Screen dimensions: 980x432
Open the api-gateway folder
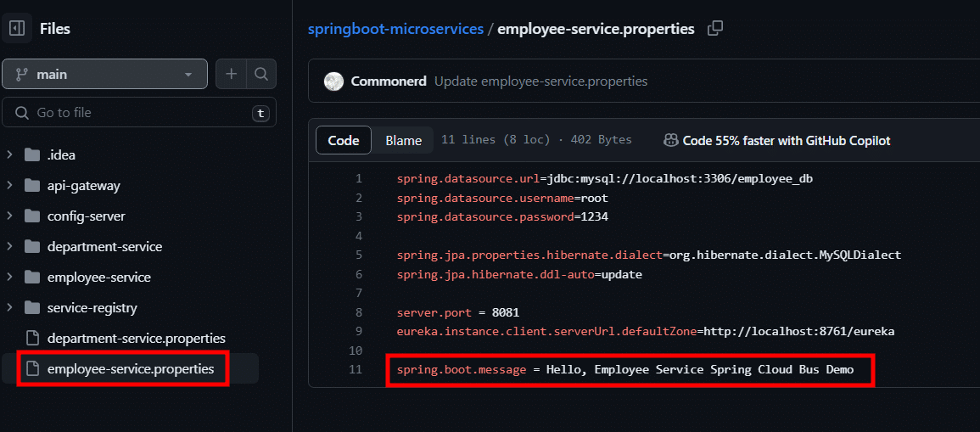(84, 186)
